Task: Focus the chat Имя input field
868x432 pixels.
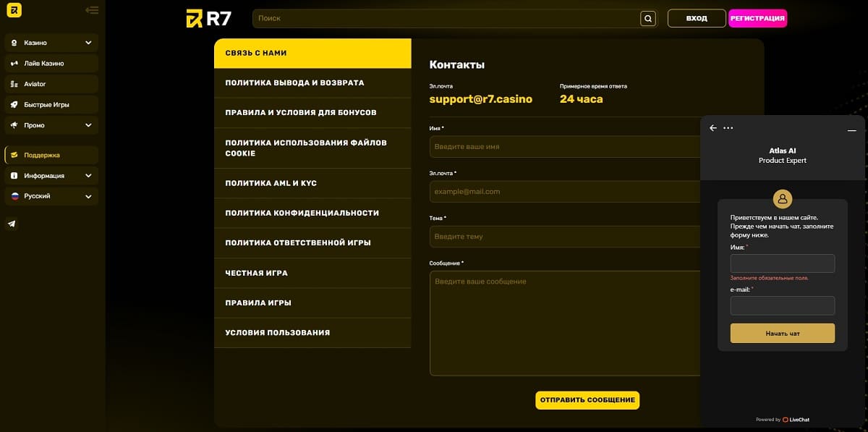Action: pyautogui.click(x=783, y=263)
